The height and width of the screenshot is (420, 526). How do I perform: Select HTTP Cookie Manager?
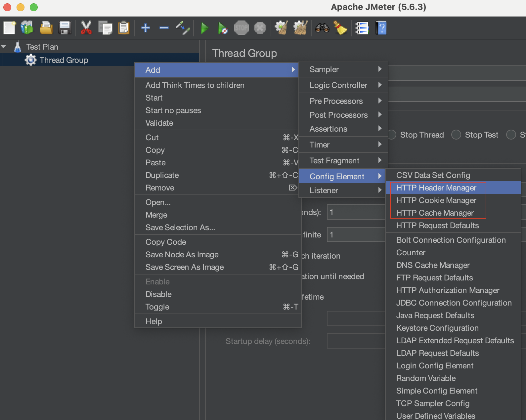[x=453, y=200]
